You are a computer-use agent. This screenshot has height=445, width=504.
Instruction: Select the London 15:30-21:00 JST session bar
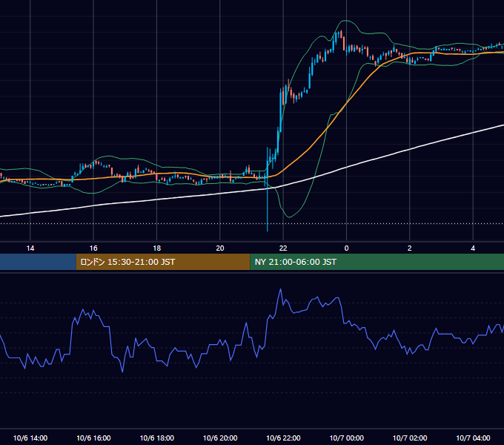163,262
